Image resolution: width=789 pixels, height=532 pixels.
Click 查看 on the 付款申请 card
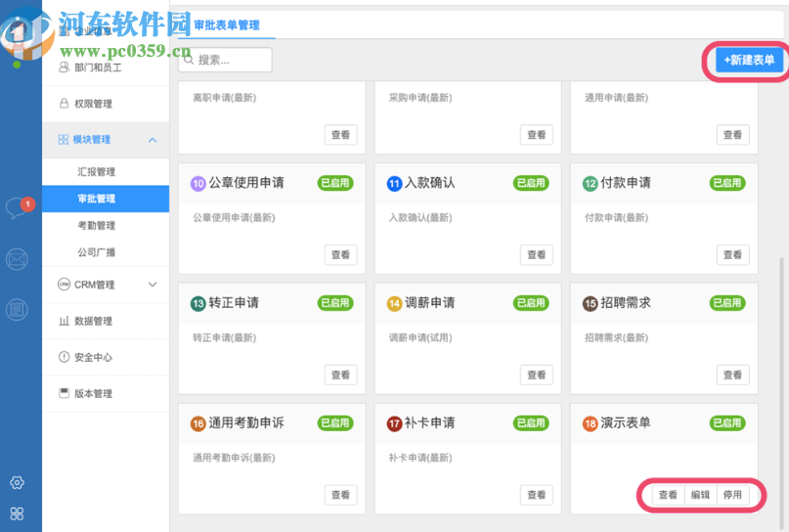click(x=732, y=254)
